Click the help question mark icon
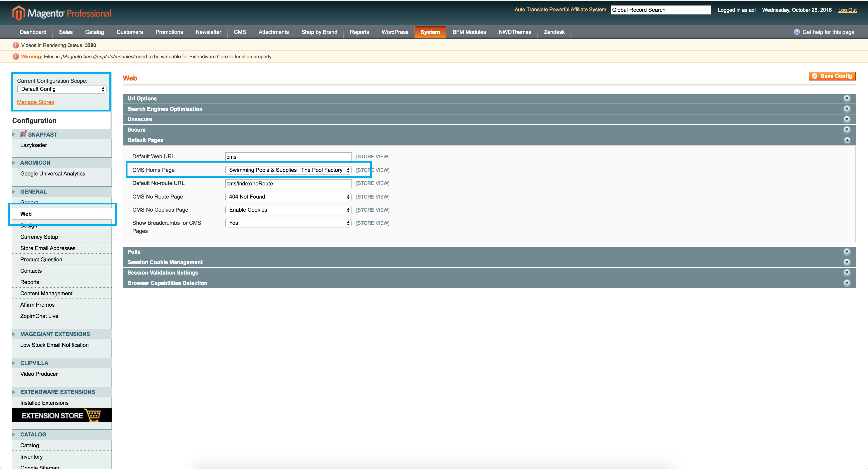The image size is (868, 469). tap(797, 32)
